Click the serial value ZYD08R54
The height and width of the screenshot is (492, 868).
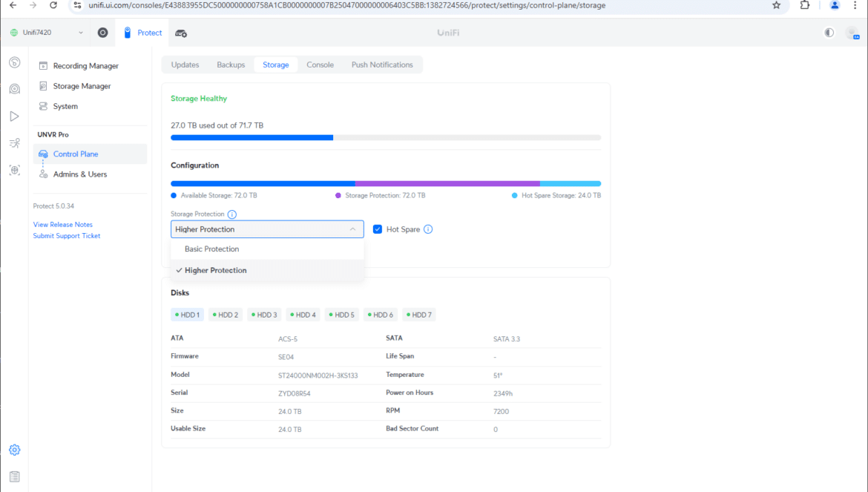294,393
